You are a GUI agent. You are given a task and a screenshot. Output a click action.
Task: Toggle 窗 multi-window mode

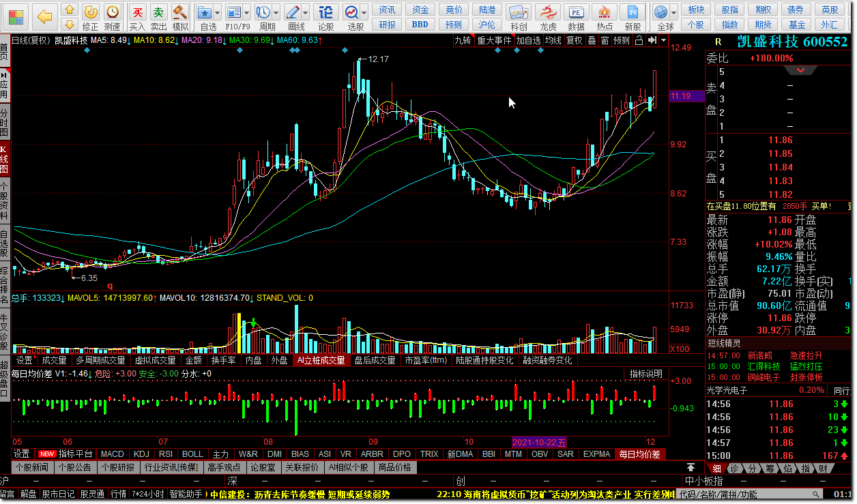pos(605,40)
